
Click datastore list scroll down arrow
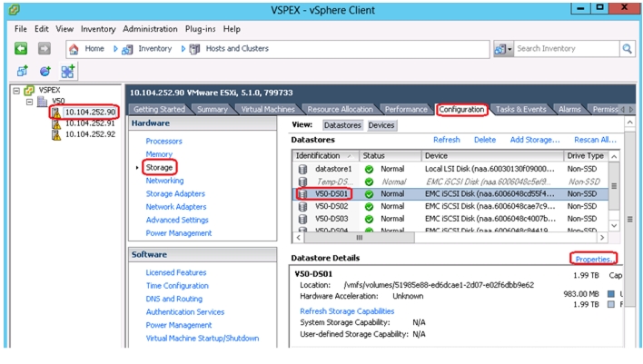(614, 225)
